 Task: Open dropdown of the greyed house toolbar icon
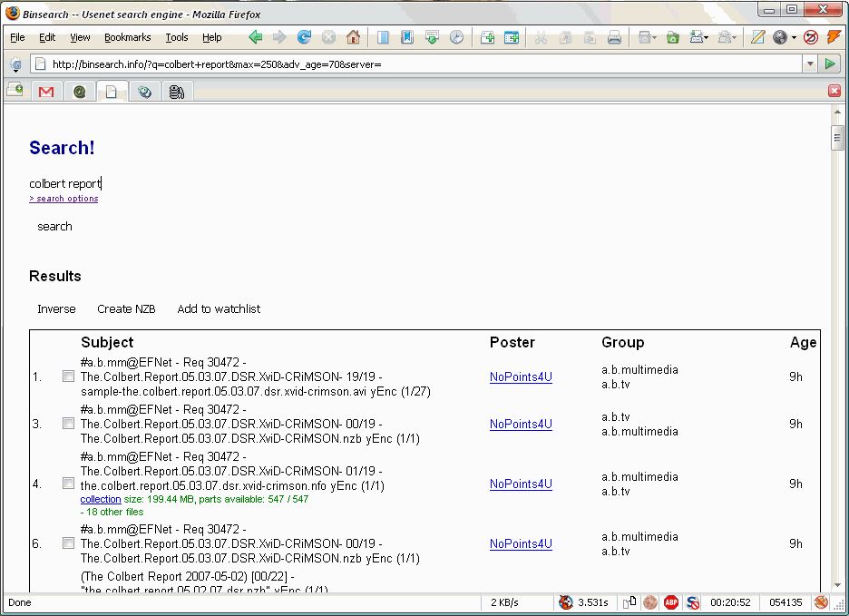(x=734, y=37)
